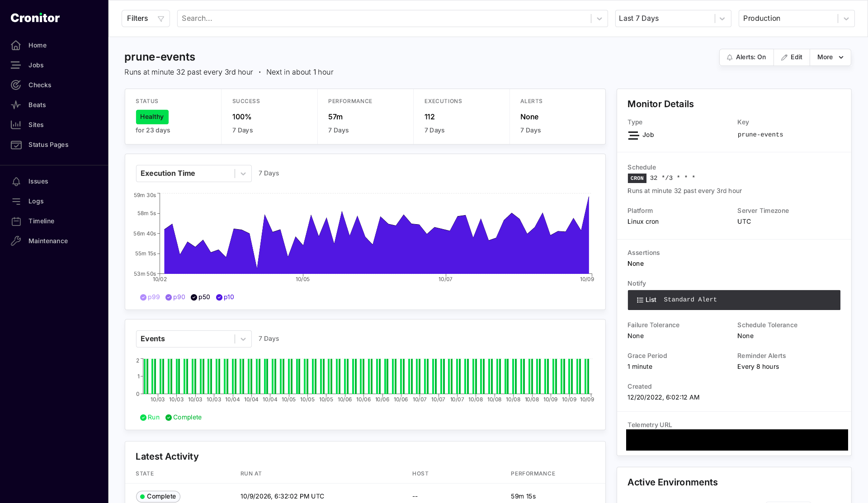Toggle the p90 series in chart legend
Viewport: 868px width, 503px height.
click(x=175, y=297)
